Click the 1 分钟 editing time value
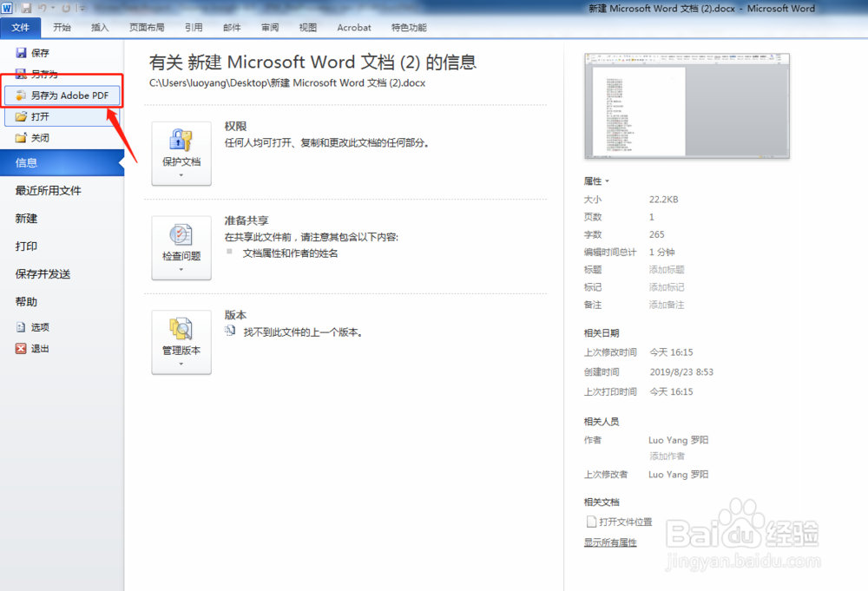868x591 pixels. pyautogui.click(x=661, y=252)
